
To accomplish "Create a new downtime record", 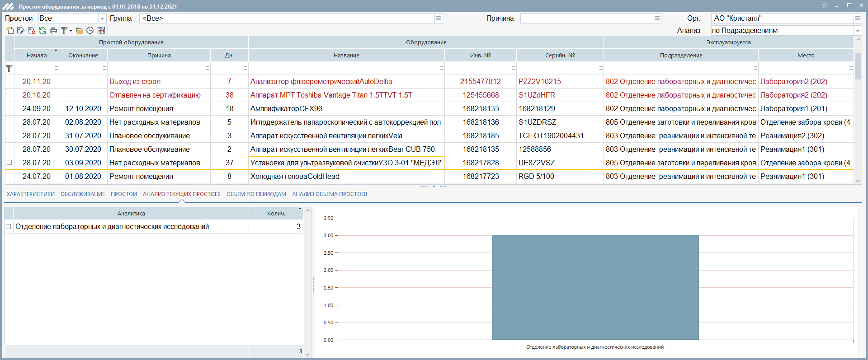I will coord(10,31).
